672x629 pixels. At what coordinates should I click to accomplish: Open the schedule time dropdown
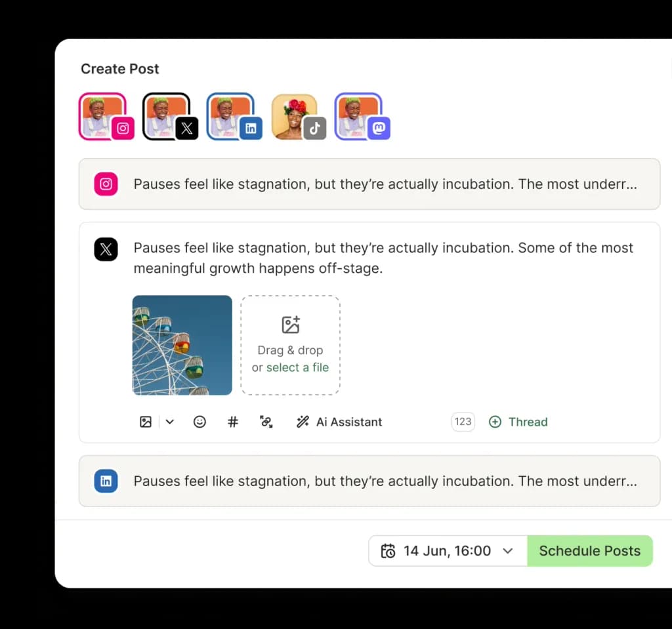[507, 551]
